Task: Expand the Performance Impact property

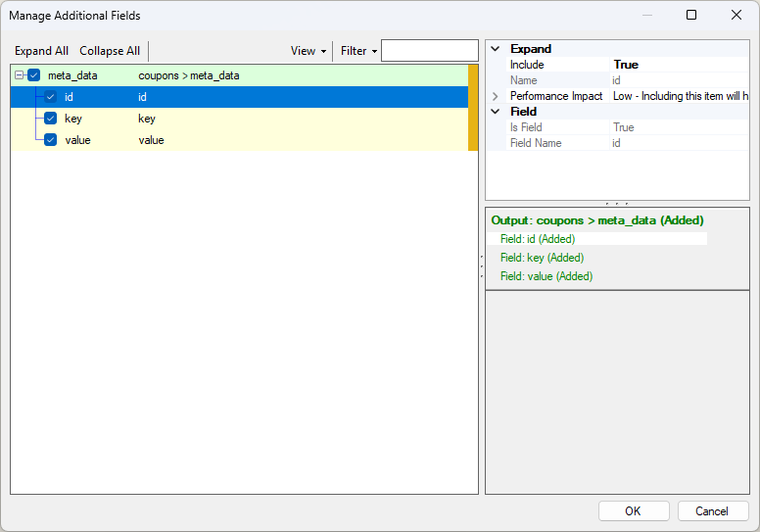Action: coord(496,96)
